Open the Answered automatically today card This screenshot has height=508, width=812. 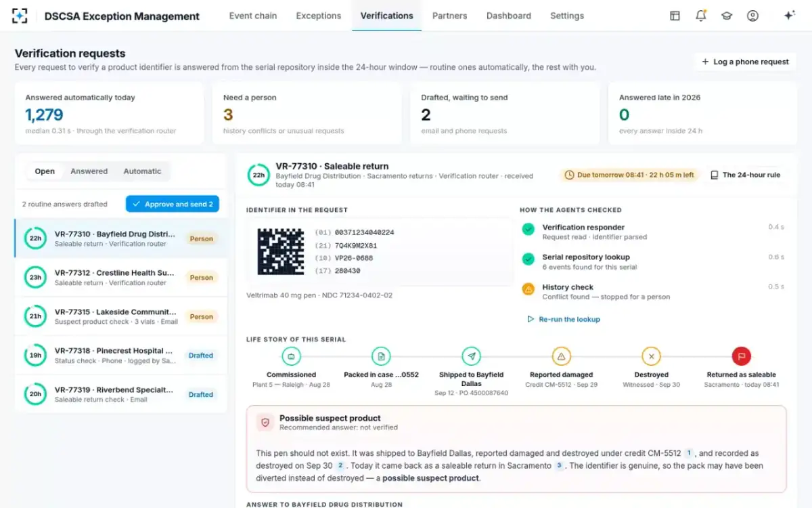tap(109, 114)
